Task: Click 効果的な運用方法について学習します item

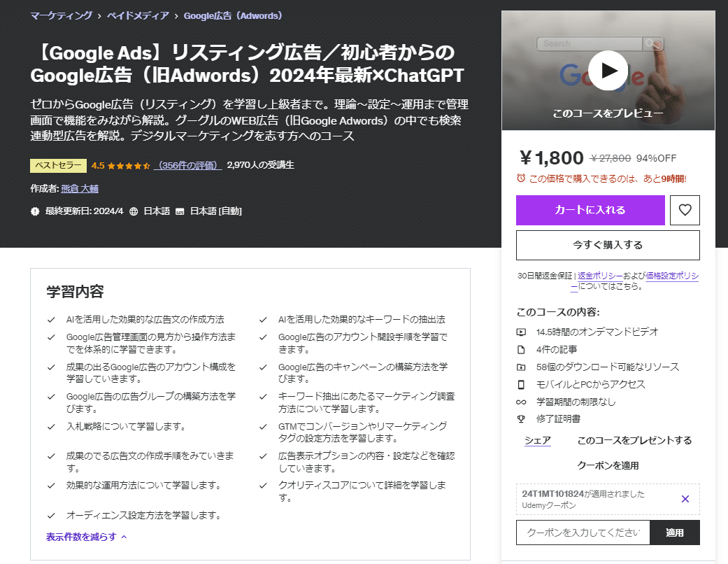Action: 145,486
